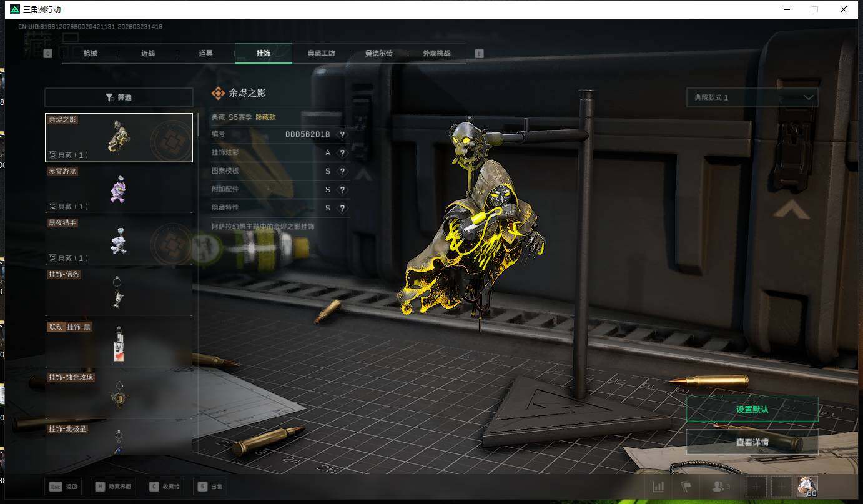
Task: Click the flag icon in bottom bar
Action: pyautogui.click(x=686, y=487)
